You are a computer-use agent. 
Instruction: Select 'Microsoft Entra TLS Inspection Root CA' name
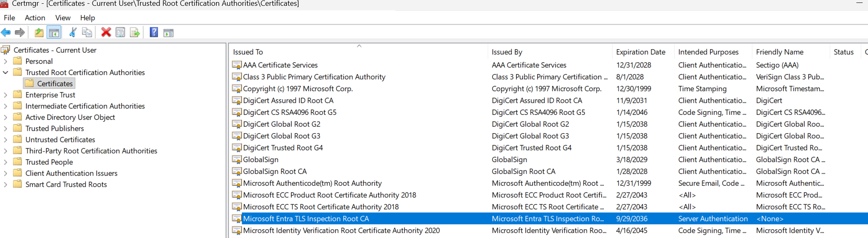click(x=306, y=219)
